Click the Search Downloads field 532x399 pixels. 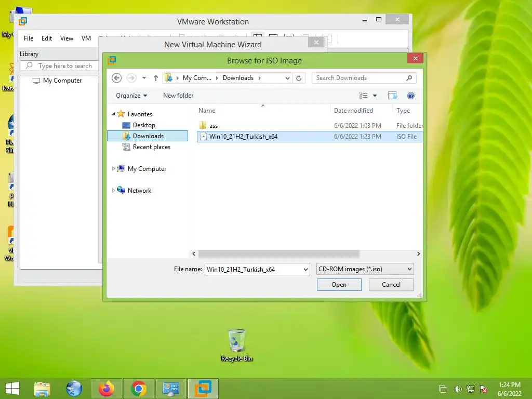click(364, 78)
